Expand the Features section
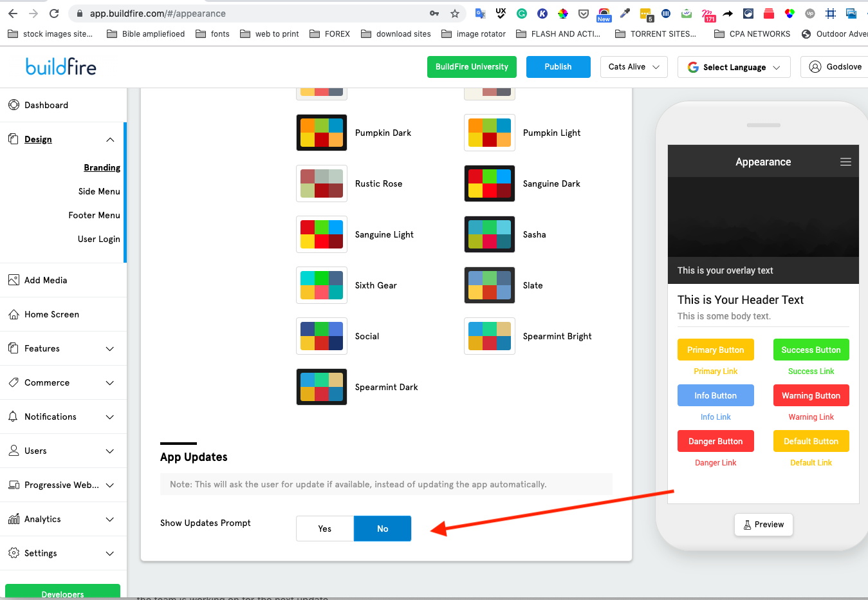 pyautogui.click(x=110, y=349)
